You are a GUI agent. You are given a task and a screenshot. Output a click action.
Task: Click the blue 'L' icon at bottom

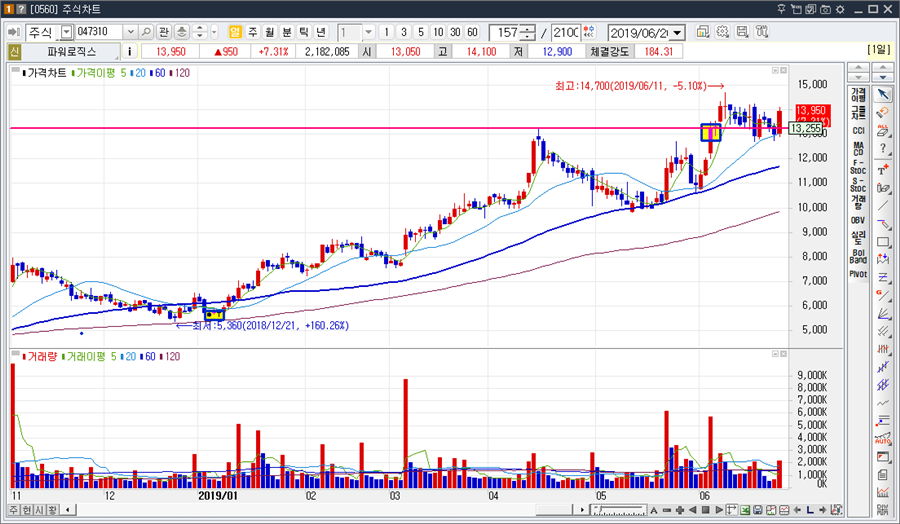810,510
